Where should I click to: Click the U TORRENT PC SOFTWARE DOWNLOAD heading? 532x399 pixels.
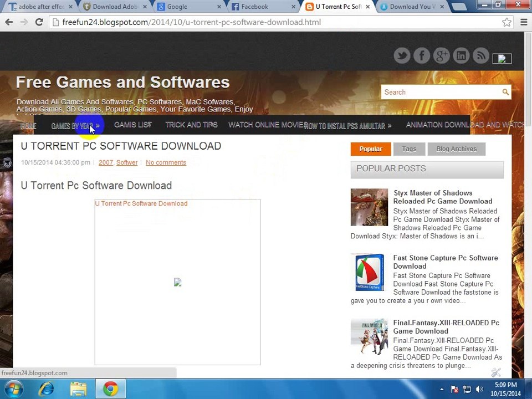(121, 146)
